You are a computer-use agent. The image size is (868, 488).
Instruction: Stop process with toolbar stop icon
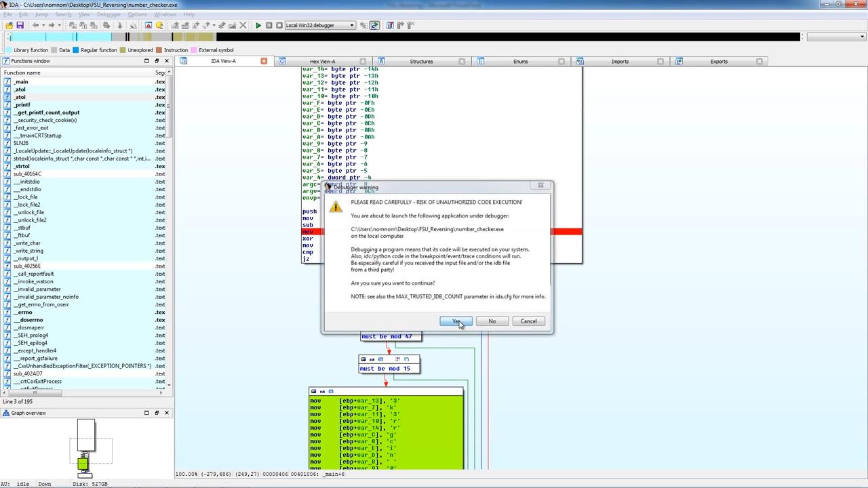click(279, 25)
